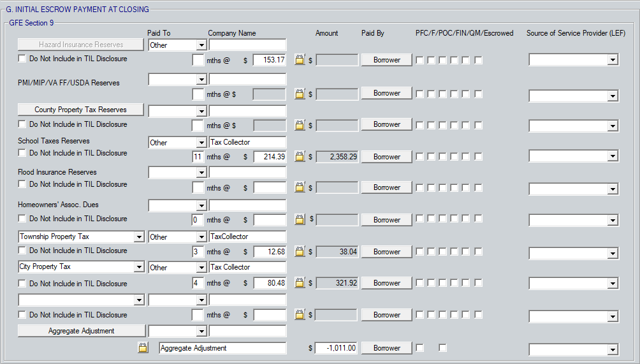Tick Do Not Include in TIL under Flood Insurance
This screenshot has height=364, width=640.
[22, 184]
